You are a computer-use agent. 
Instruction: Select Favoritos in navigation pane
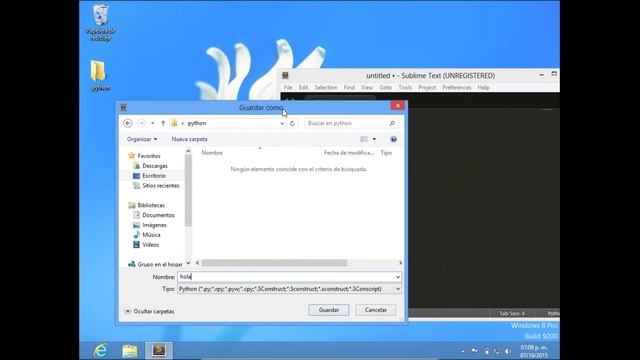click(144, 156)
